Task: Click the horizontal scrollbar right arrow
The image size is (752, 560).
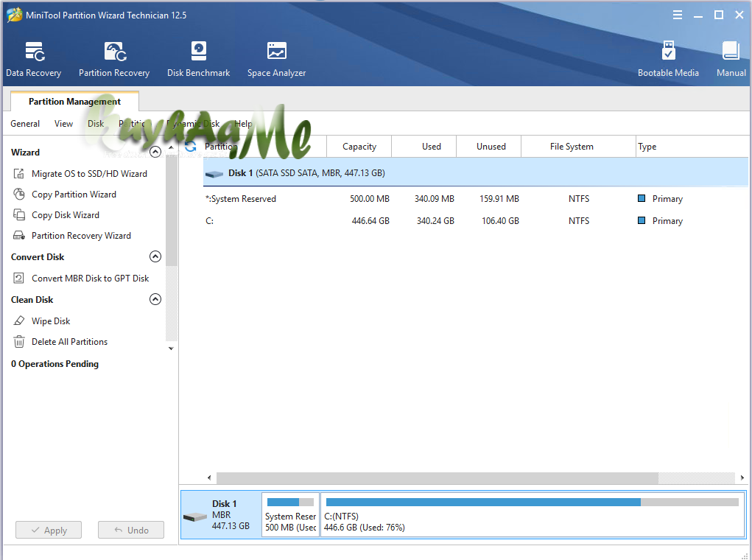Action: click(x=742, y=478)
